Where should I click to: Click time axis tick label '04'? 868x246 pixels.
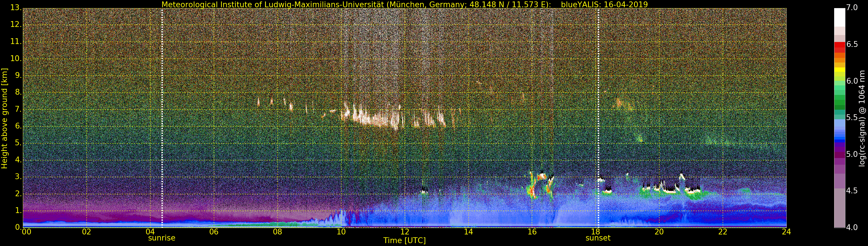point(150,232)
